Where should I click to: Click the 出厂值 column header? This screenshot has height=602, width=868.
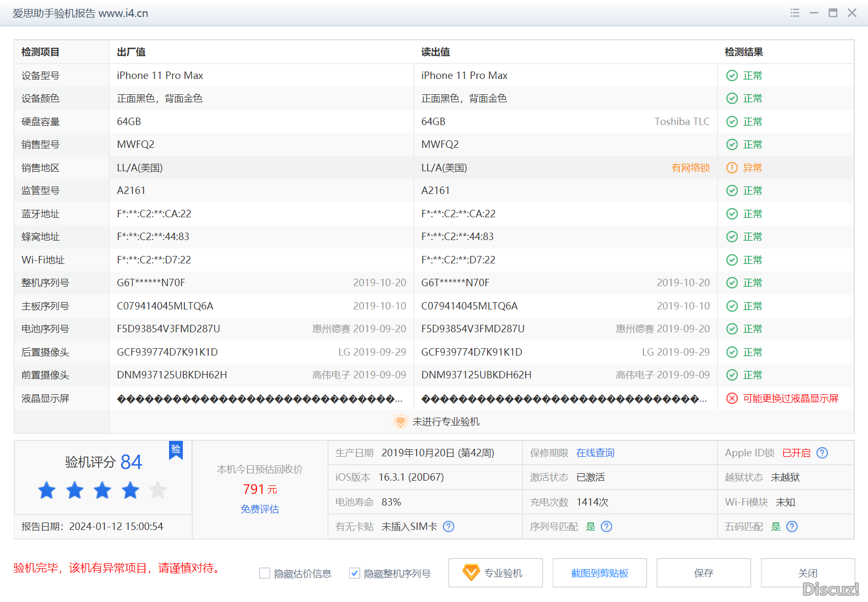coord(131,52)
